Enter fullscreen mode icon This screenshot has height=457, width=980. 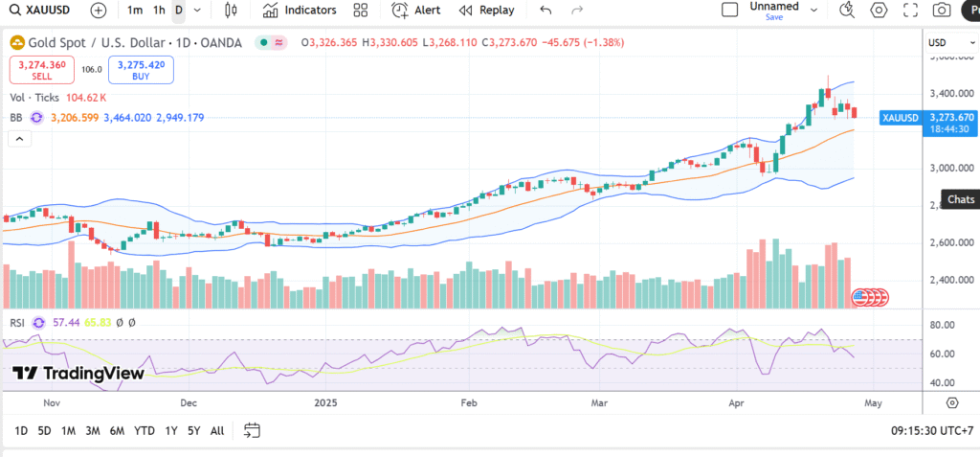coord(910,11)
